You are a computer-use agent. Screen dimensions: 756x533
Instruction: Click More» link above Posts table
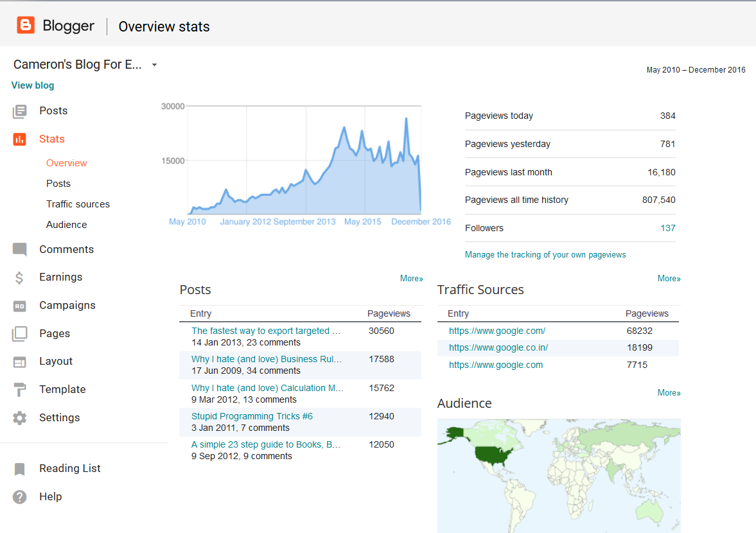411,279
